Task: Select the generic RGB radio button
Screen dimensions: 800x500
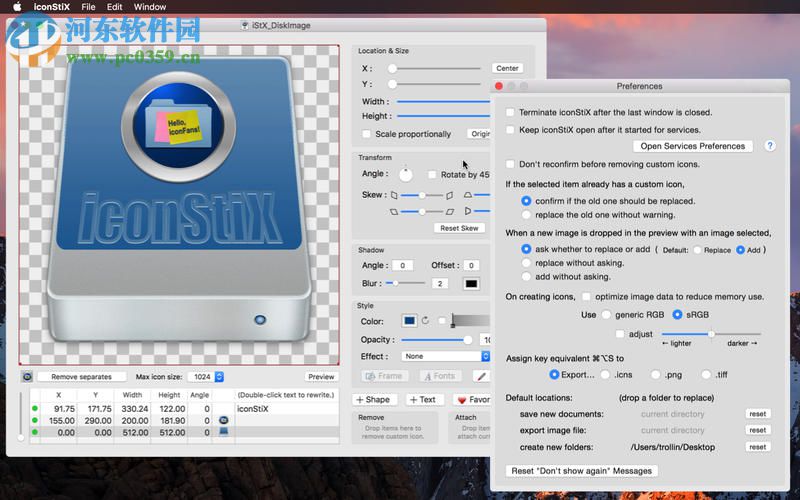Action: [606, 314]
